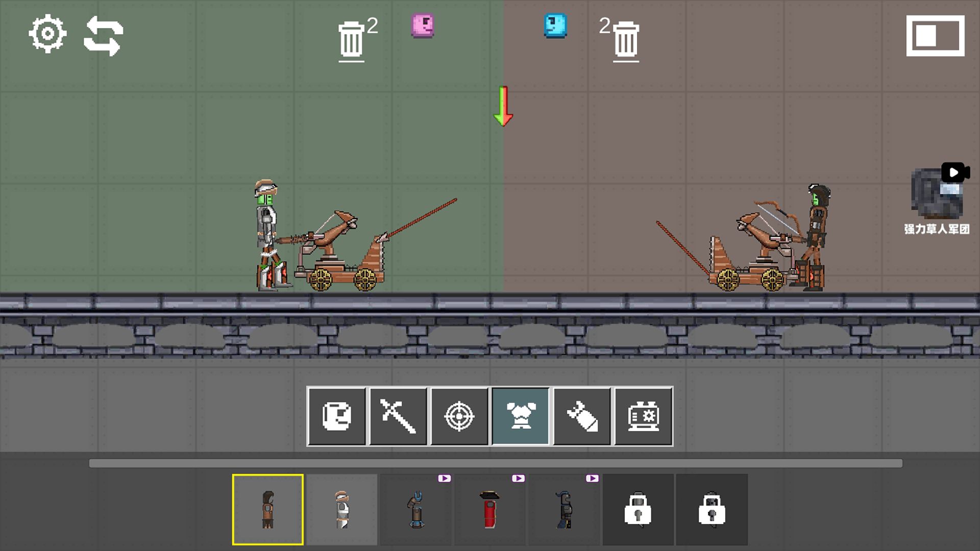This screenshot has height=551, width=980.
Task: Open the ranged weapons crosshair tab
Action: coord(459,416)
